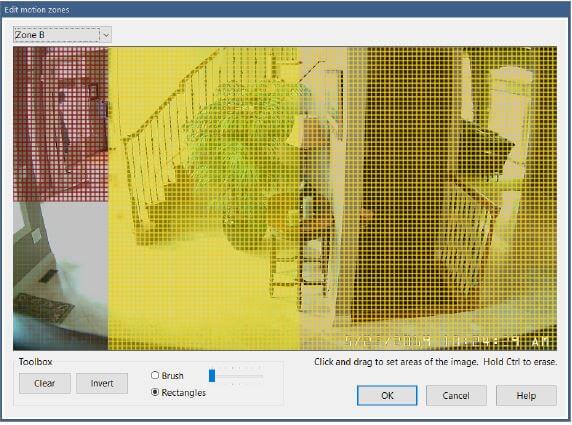Click the 'Edit motion zones' window title
The width and height of the screenshot is (572, 425).
[x=36, y=10]
